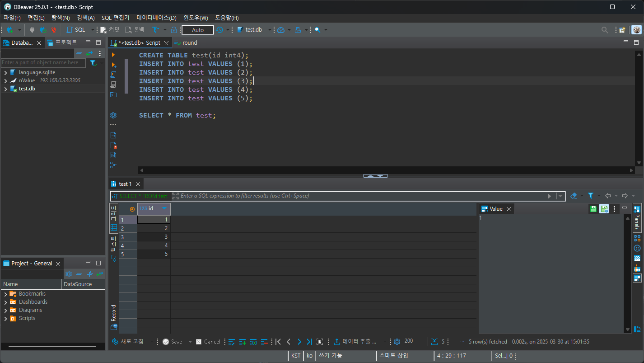Click the custom filter funnel in results bar
Viewport: 644px width, 363px height.
pos(590,196)
